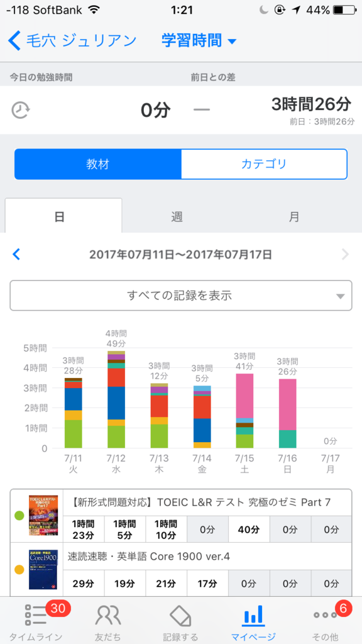The image size is (362, 644).
Task: Tap the 7/14 stacked bar
Action: pos(202,417)
